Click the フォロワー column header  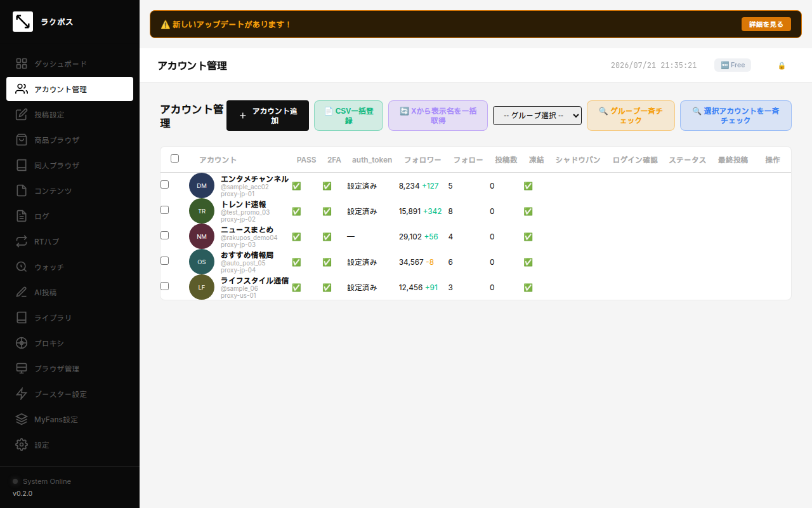(x=422, y=160)
